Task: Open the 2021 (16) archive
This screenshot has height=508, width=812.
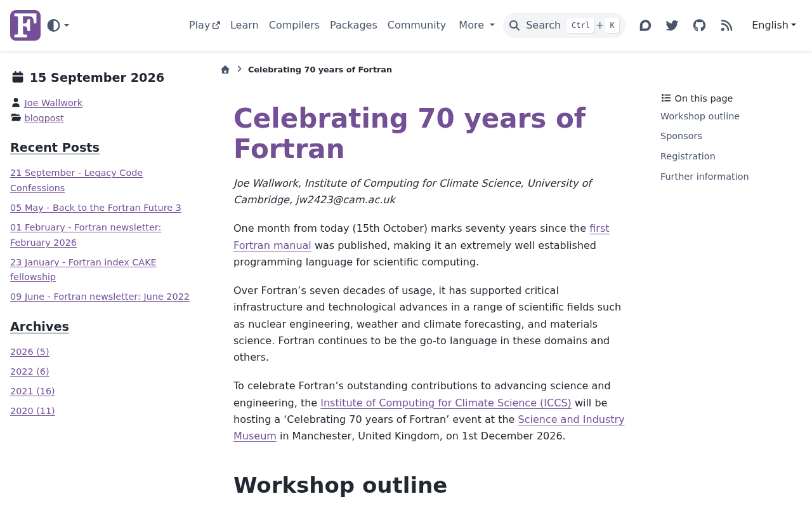Action: 32,391
